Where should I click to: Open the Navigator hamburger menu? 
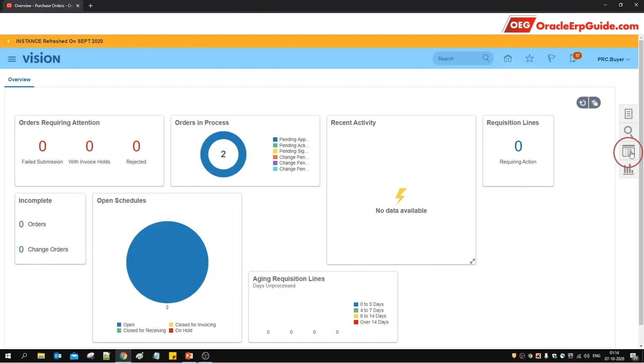[12, 59]
